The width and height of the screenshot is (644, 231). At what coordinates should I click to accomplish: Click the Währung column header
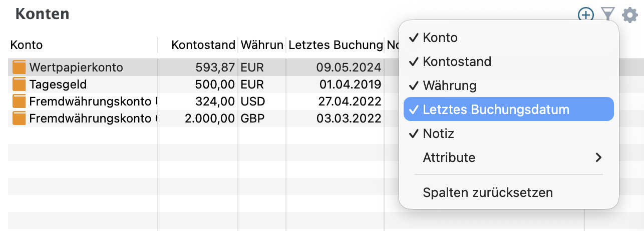(x=261, y=45)
